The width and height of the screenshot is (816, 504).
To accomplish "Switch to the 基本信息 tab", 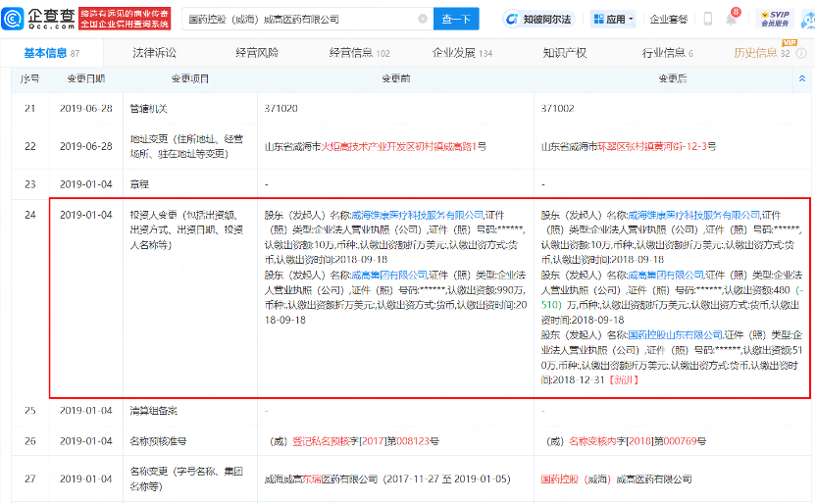I will click(x=52, y=53).
